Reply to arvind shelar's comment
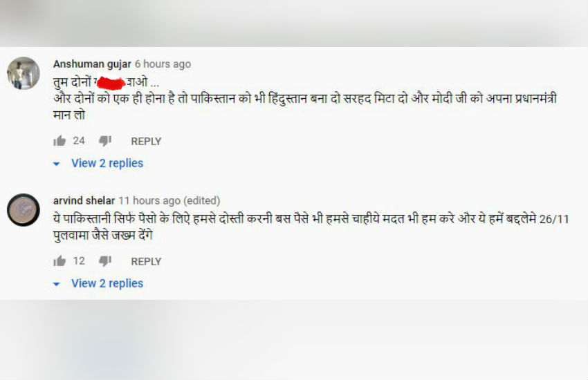This screenshot has height=380, width=588. (x=146, y=262)
